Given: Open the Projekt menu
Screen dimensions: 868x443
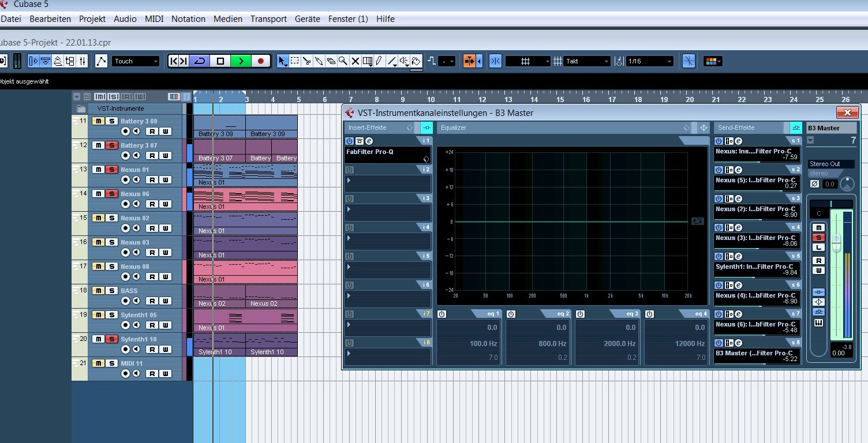Looking at the screenshot, I should (92, 19).
